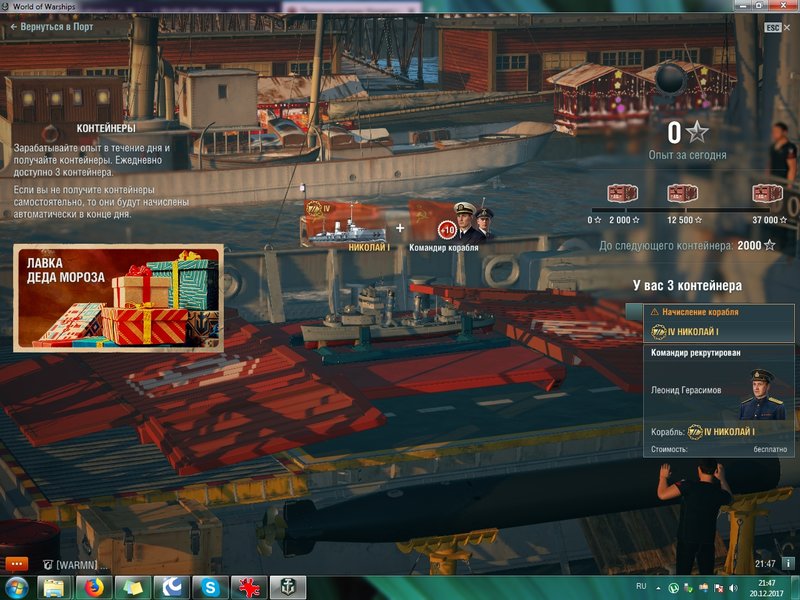This screenshot has height=600, width=800.
Task: Launch Firefox from the taskbar
Action: tap(94, 588)
